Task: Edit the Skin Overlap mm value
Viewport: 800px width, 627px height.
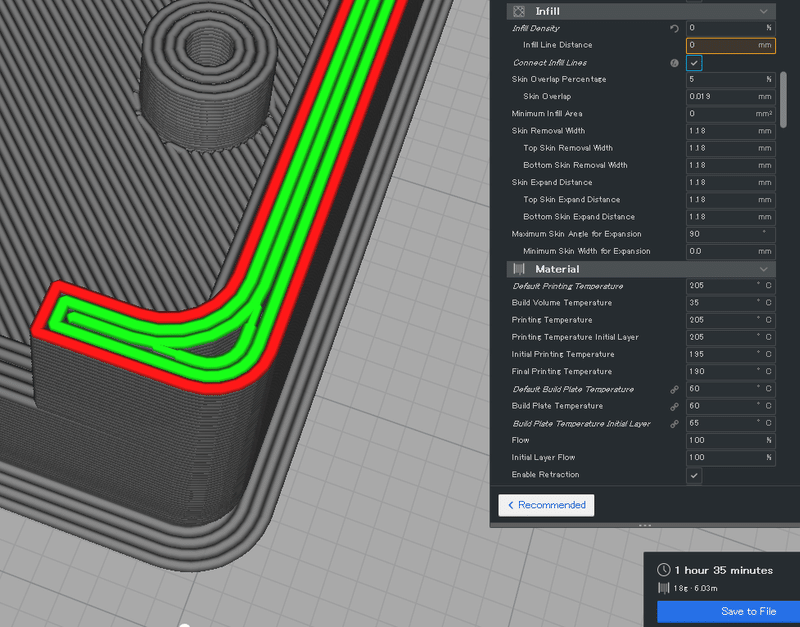Action: click(731, 97)
